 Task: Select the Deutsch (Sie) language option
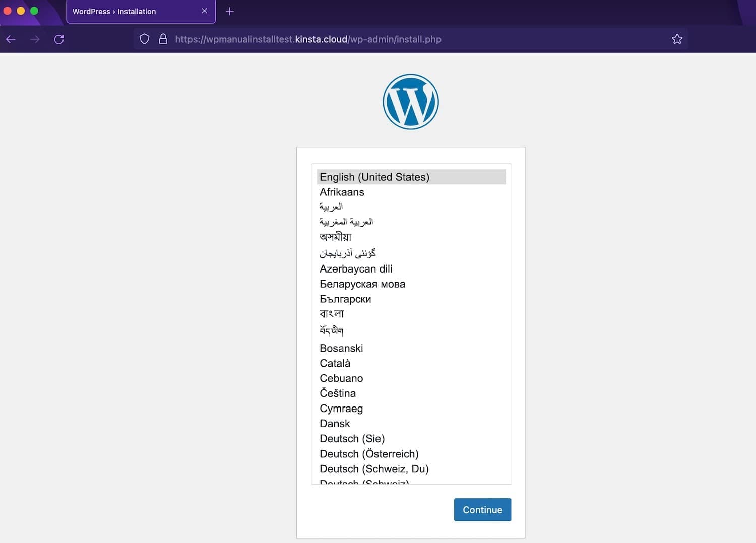[352, 439]
